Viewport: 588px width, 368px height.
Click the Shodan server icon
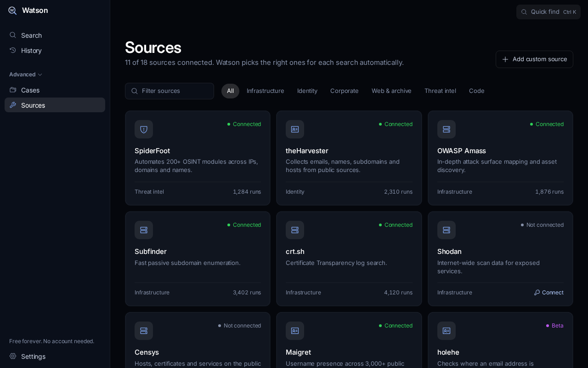[447, 230]
